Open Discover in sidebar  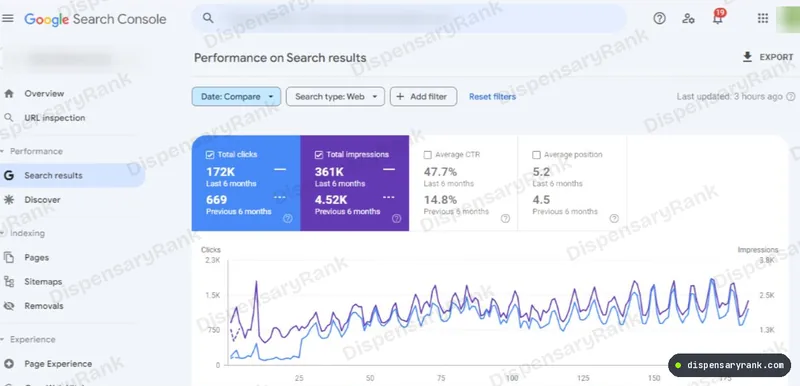(42, 200)
